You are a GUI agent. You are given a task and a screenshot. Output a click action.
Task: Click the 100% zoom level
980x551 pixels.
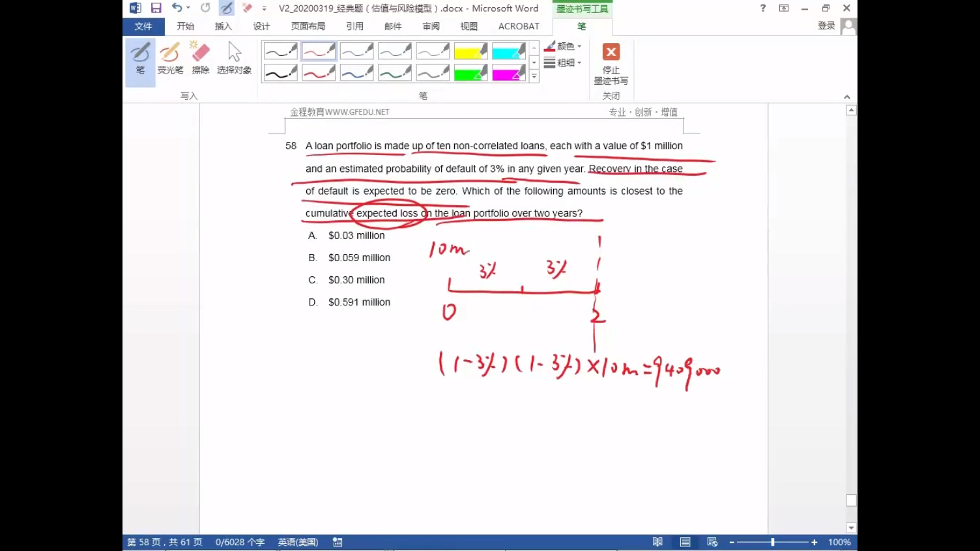[839, 542]
